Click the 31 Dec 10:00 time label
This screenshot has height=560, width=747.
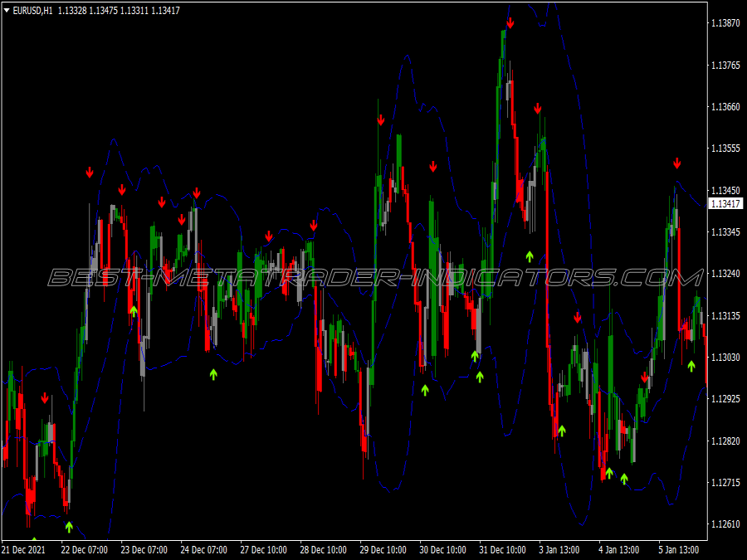click(503, 549)
